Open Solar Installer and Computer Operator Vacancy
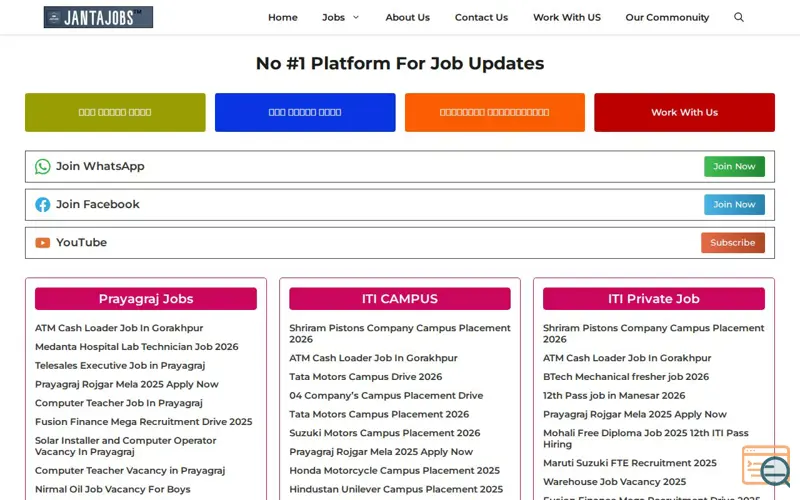The image size is (800, 500). tap(126, 446)
